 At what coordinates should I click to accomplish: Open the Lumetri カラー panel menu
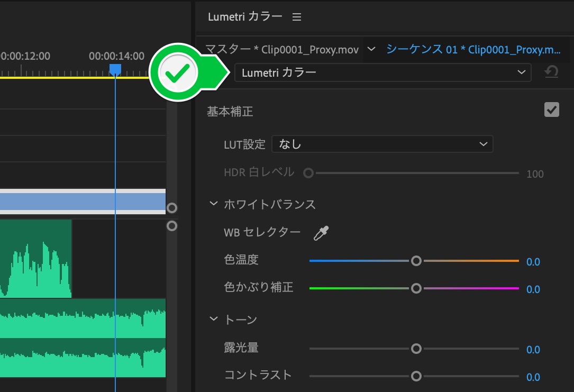[297, 16]
